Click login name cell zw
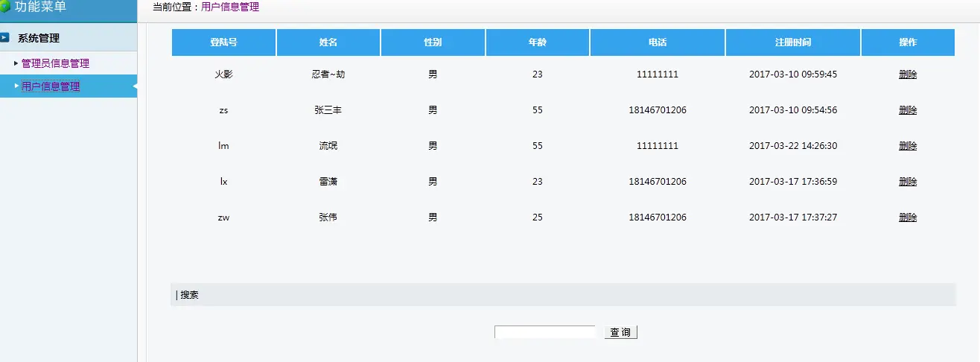This screenshot has width=980, height=362. pos(223,217)
